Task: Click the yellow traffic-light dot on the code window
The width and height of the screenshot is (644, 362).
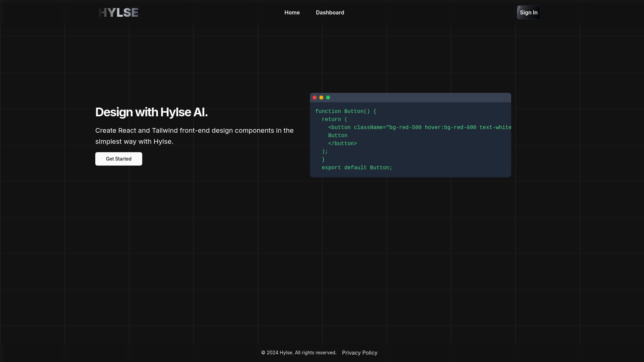Action: (321, 97)
